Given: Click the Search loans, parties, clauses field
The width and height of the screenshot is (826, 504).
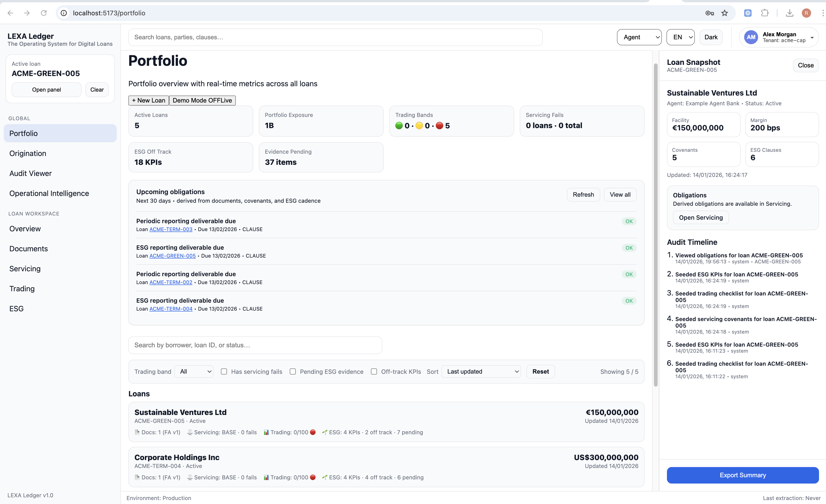Looking at the screenshot, I should coord(335,37).
